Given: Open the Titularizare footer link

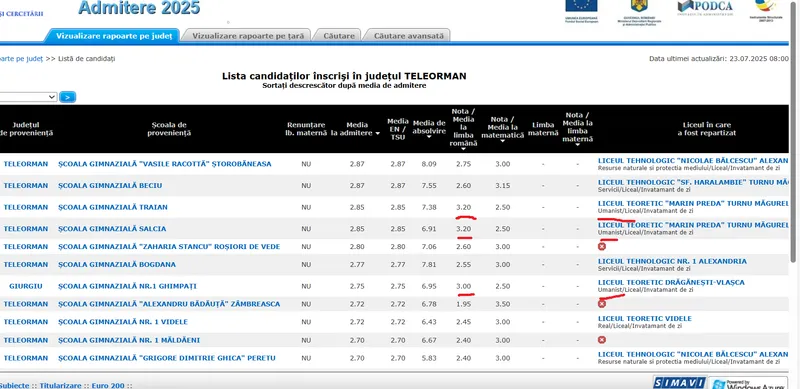Looking at the screenshot, I should click(x=61, y=385).
